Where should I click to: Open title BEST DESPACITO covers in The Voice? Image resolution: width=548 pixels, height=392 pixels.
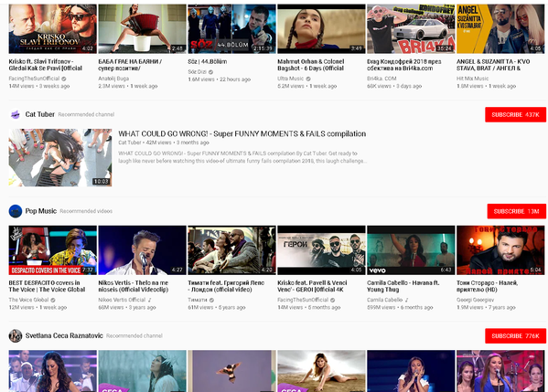tap(47, 286)
